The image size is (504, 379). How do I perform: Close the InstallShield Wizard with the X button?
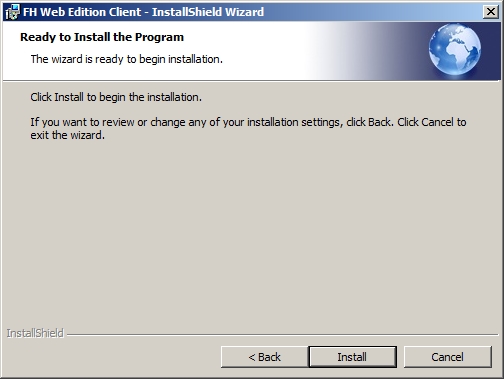[491, 12]
